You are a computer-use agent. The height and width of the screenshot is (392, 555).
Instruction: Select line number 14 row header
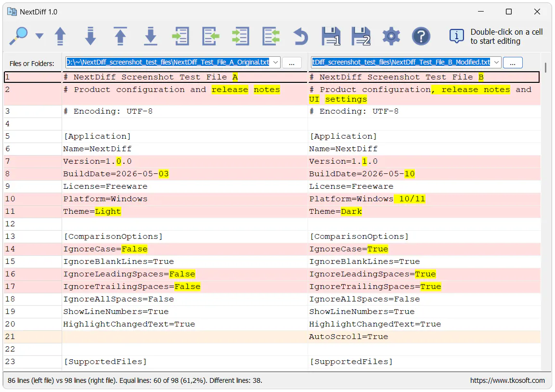pos(33,249)
